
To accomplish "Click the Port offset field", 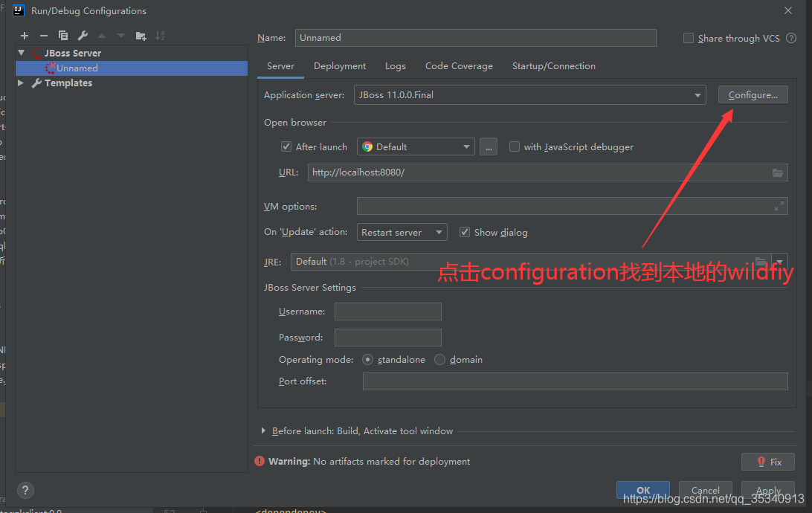I will [576, 381].
